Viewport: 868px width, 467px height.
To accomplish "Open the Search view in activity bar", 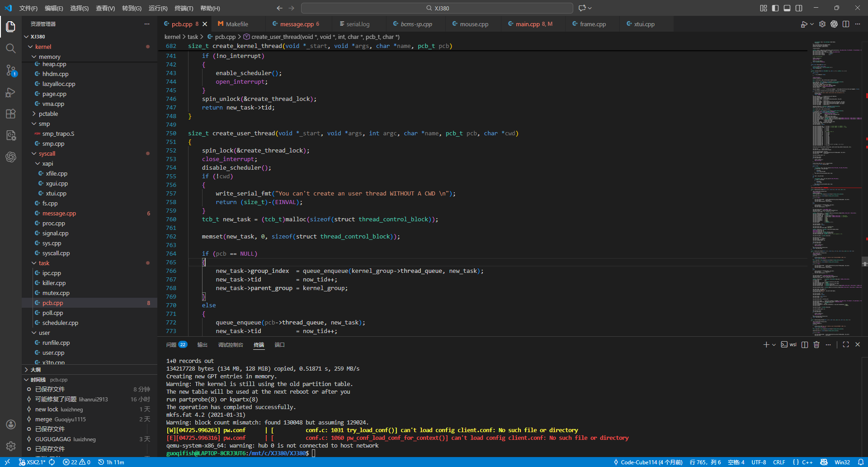I will (x=11, y=48).
